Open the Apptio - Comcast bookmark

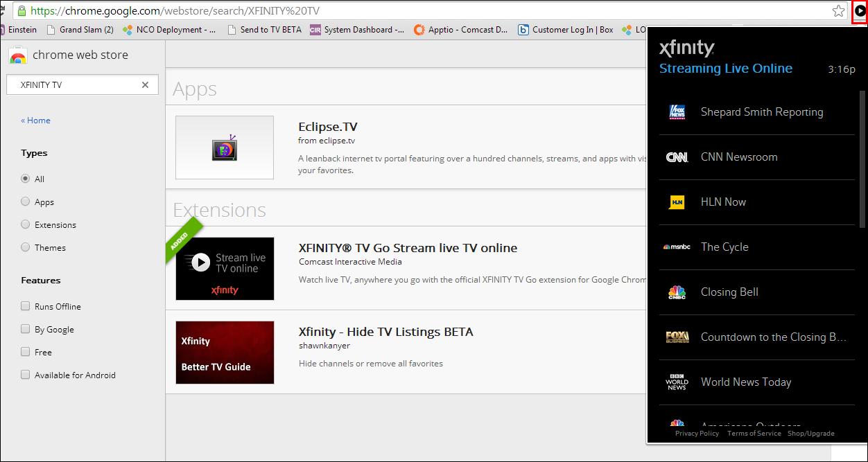coord(461,30)
